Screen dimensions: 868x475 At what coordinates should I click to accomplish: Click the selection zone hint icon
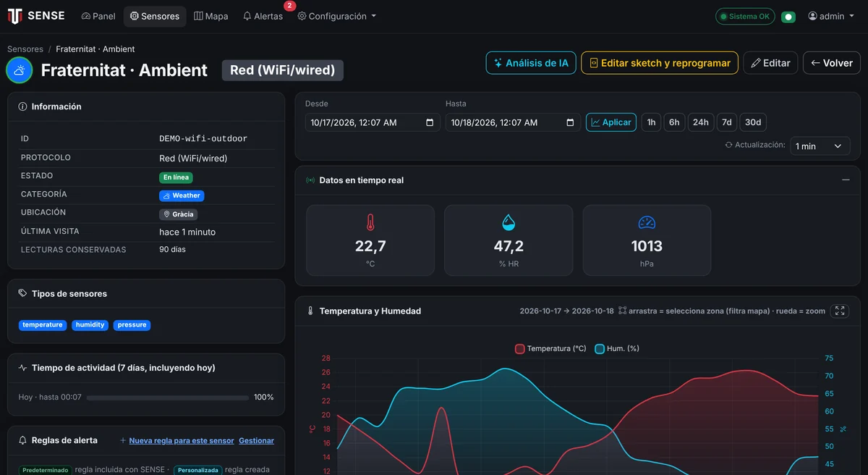(622, 311)
